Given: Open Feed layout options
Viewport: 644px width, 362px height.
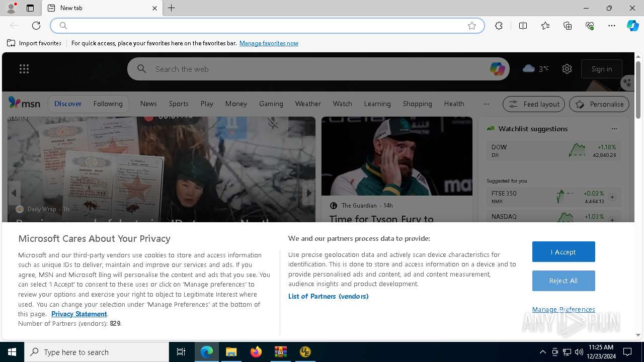Looking at the screenshot, I should click(534, 104).
